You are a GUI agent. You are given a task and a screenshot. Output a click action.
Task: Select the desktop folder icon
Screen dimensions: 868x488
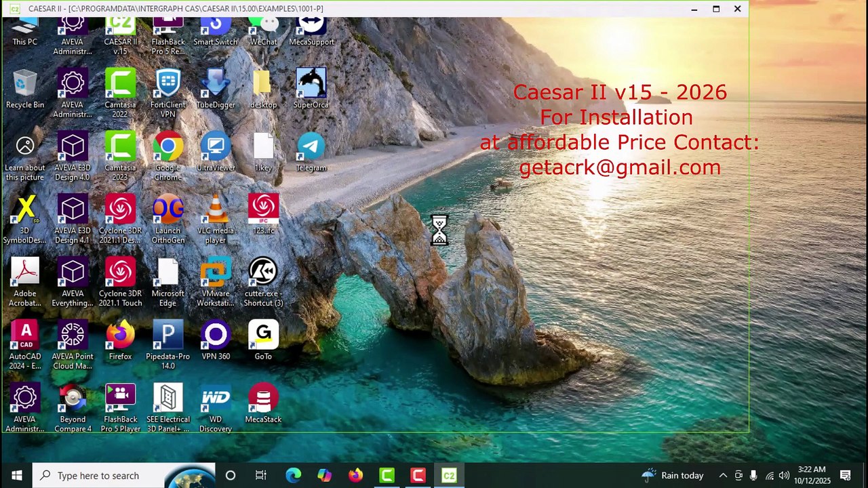pyautogui.click(x=263, y=89)
